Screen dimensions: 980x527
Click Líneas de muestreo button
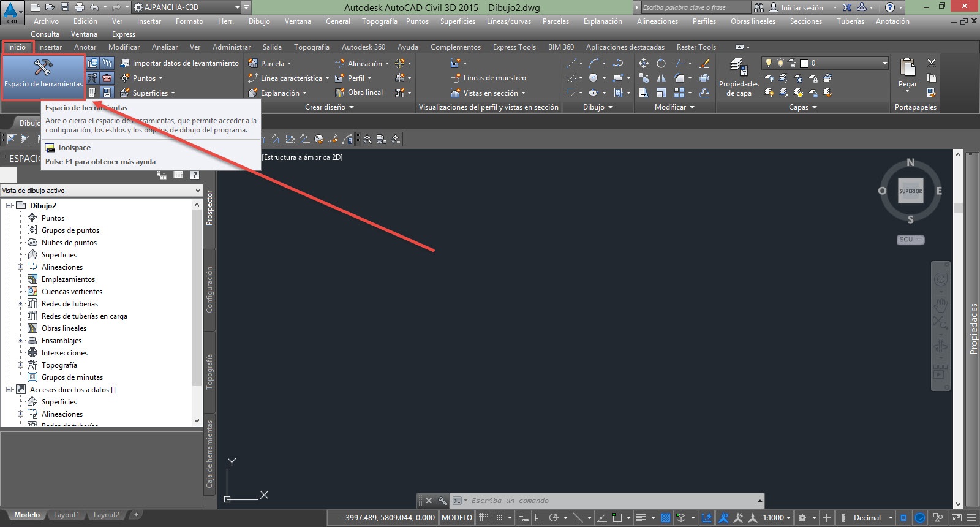[x=489, y=78]
